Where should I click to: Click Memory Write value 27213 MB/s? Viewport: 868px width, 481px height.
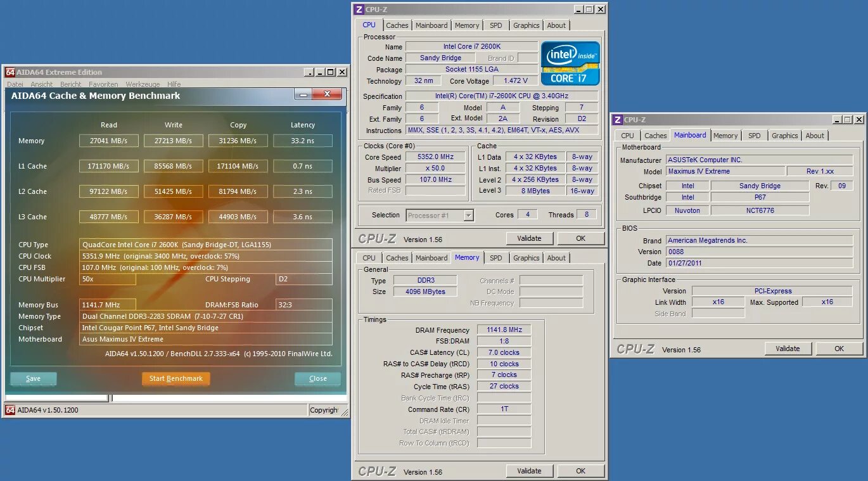pyautogui.click(x=174, y=141)
